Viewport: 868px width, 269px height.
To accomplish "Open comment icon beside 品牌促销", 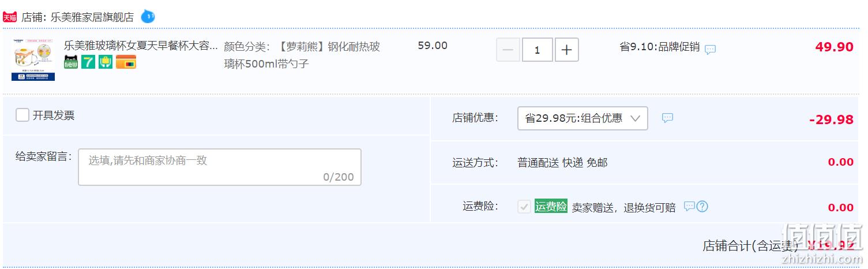I will (x=711, y=50).
